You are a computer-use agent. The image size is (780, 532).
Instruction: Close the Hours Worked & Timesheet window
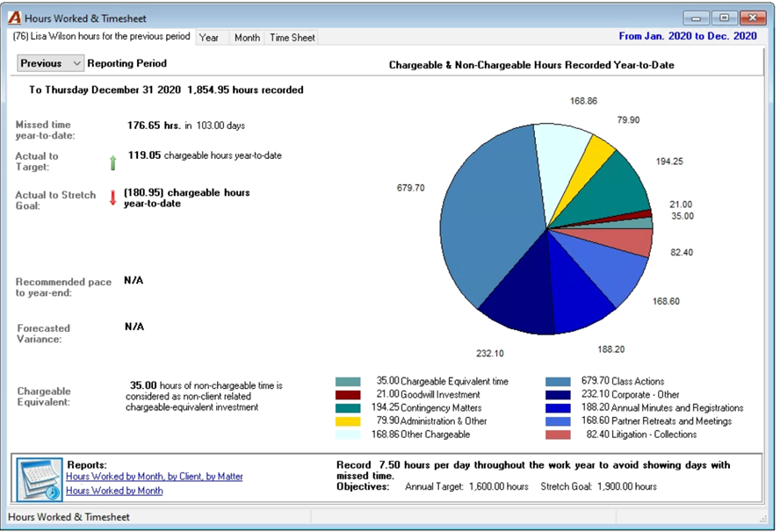pyautogui.click(x=752, y=18)
